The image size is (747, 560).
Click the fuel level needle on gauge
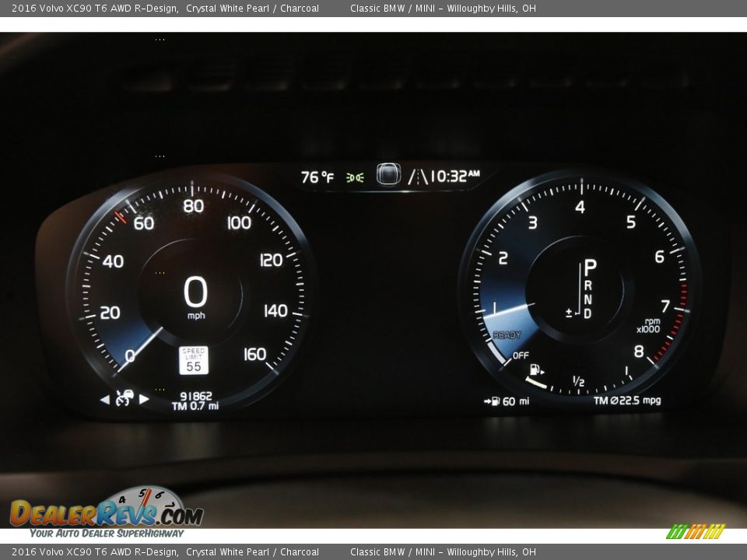tap(536, 383)
